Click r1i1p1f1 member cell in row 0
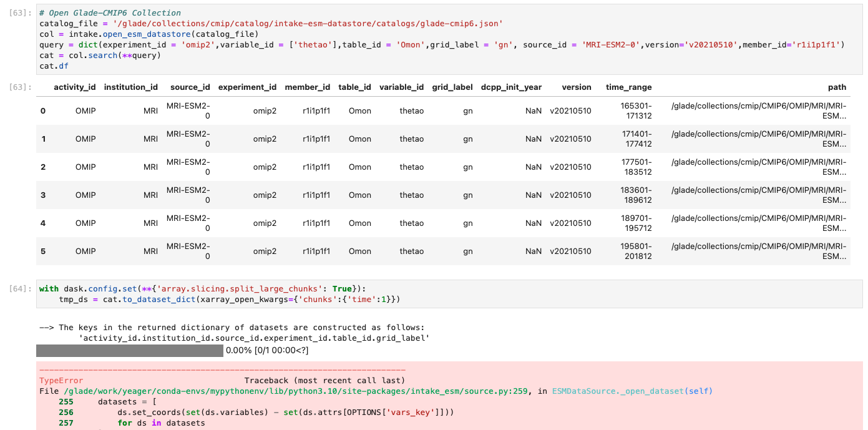 (x=316, y=110)
